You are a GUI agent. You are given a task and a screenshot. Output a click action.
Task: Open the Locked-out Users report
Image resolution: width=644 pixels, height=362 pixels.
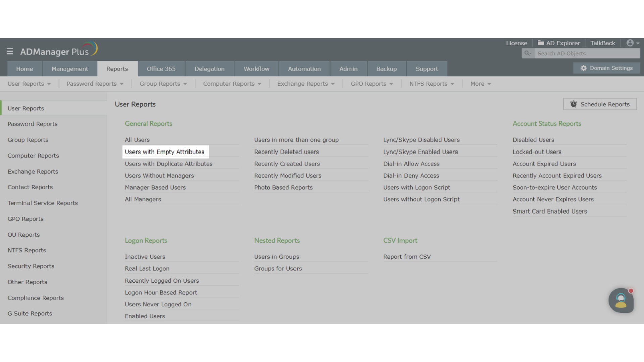[x=537, y=152]
